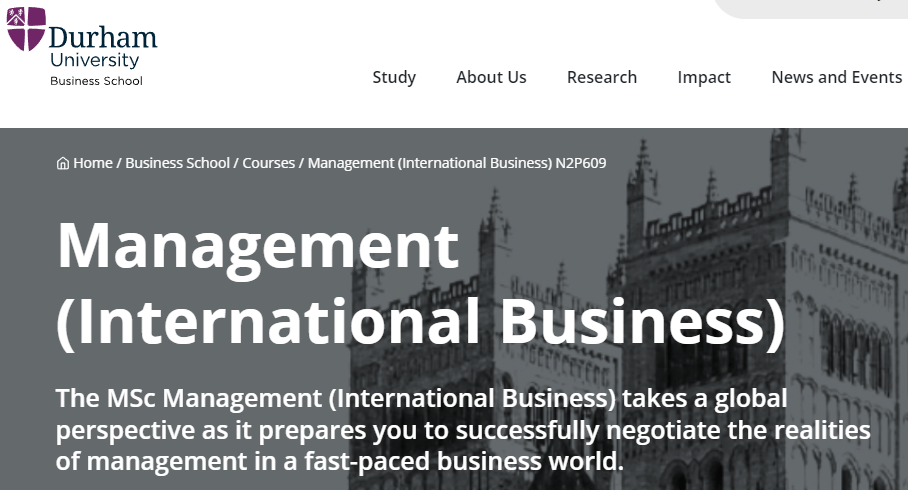Click the Durham University Business School logo
Screen dimensions: 908x490
[x=82, y=47]
